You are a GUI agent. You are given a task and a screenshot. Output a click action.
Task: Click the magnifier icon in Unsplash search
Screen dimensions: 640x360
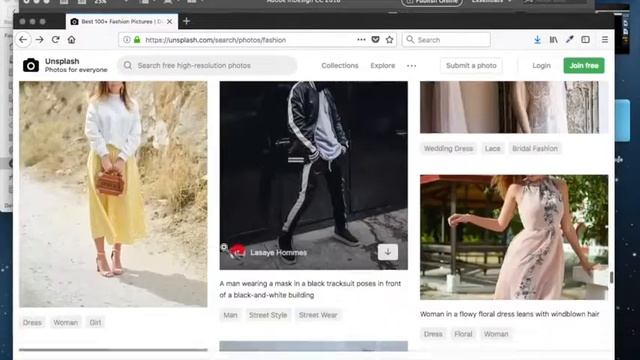128,65
